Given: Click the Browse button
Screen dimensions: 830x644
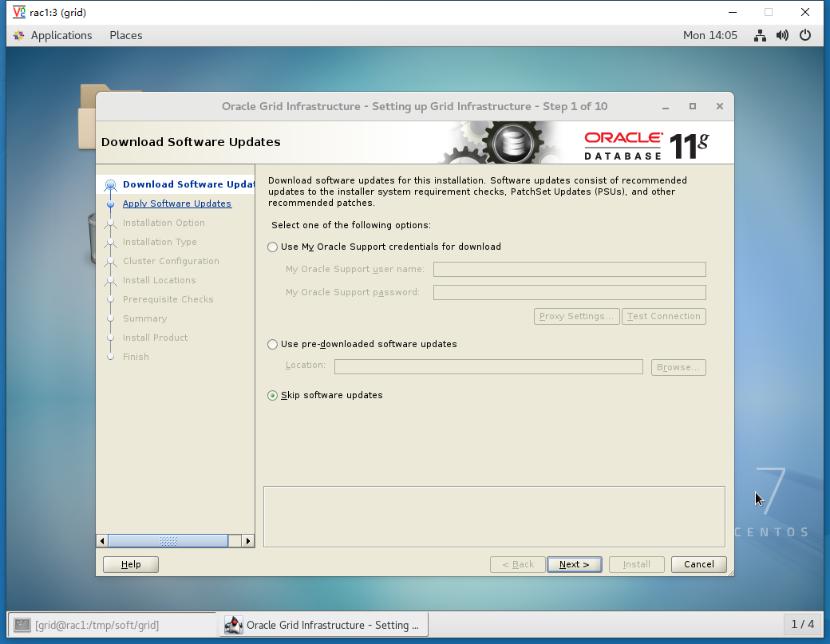Looking at the screenshot, I should (678, 367).
